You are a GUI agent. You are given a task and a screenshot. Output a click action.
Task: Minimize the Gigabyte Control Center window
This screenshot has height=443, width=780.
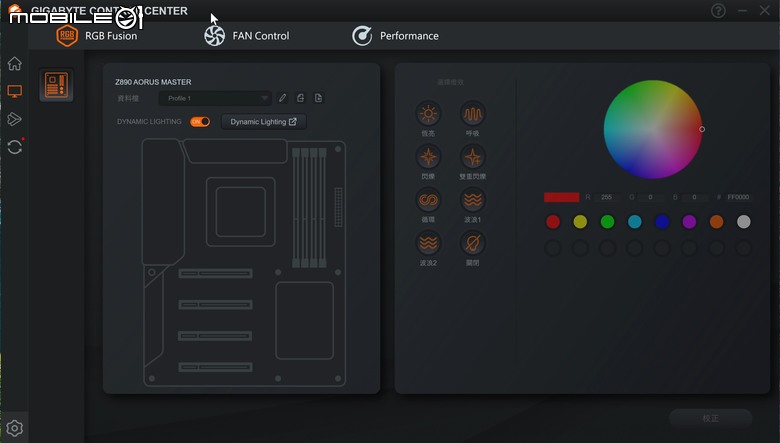pyautogui.click(x=742, y=10)
